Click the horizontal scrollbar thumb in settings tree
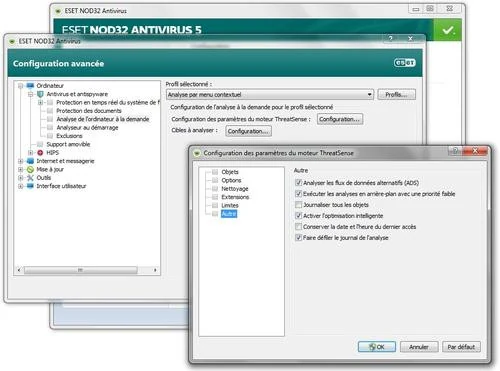 coord(81,270)
